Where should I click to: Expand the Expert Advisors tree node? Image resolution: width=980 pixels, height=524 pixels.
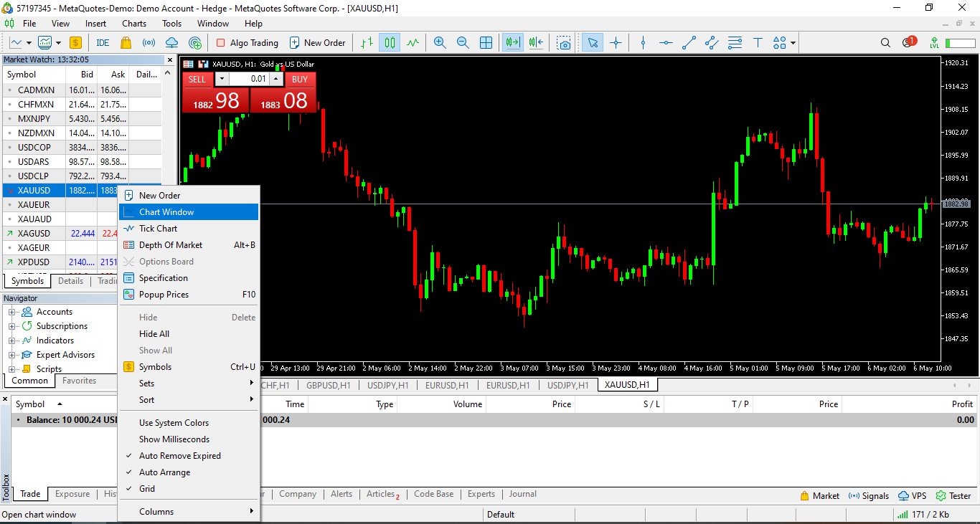12,355
